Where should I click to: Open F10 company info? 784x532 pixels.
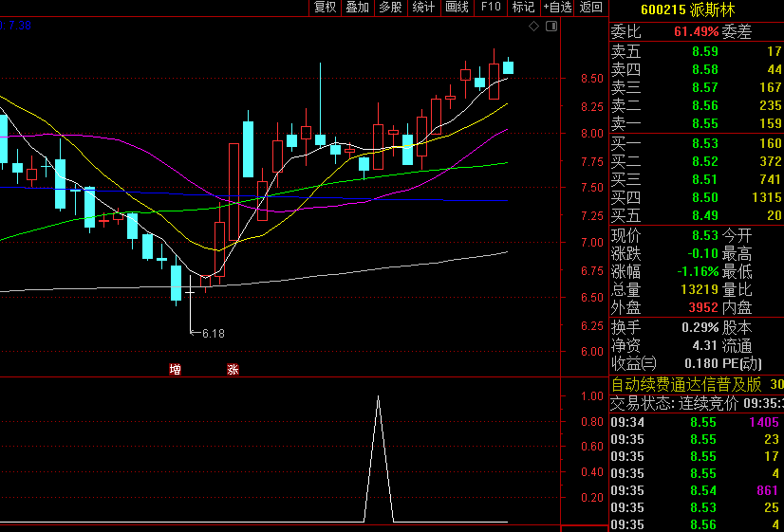click(x=491, y=7)
